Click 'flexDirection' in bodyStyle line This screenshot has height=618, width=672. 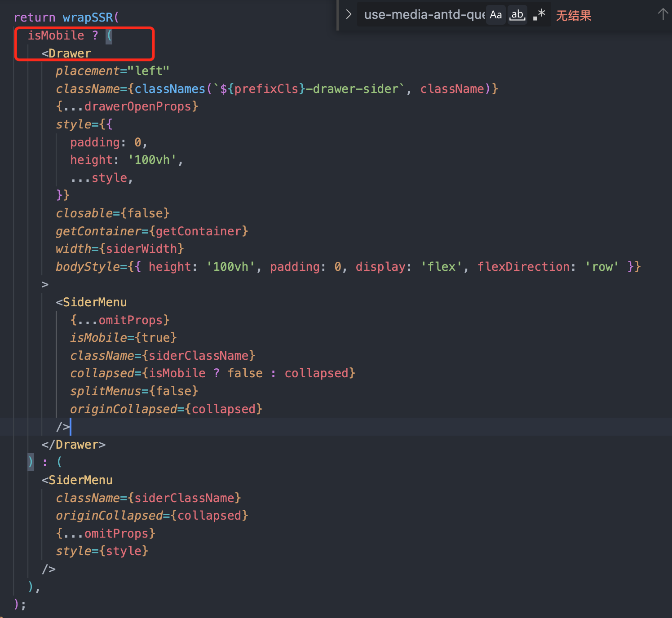click(x=523, y=267)
